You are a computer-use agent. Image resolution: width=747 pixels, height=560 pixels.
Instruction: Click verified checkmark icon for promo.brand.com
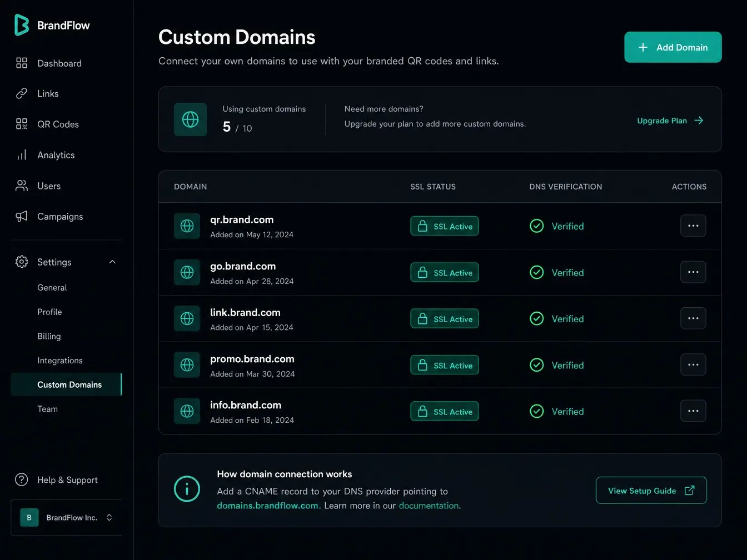(x=537, y=365)
